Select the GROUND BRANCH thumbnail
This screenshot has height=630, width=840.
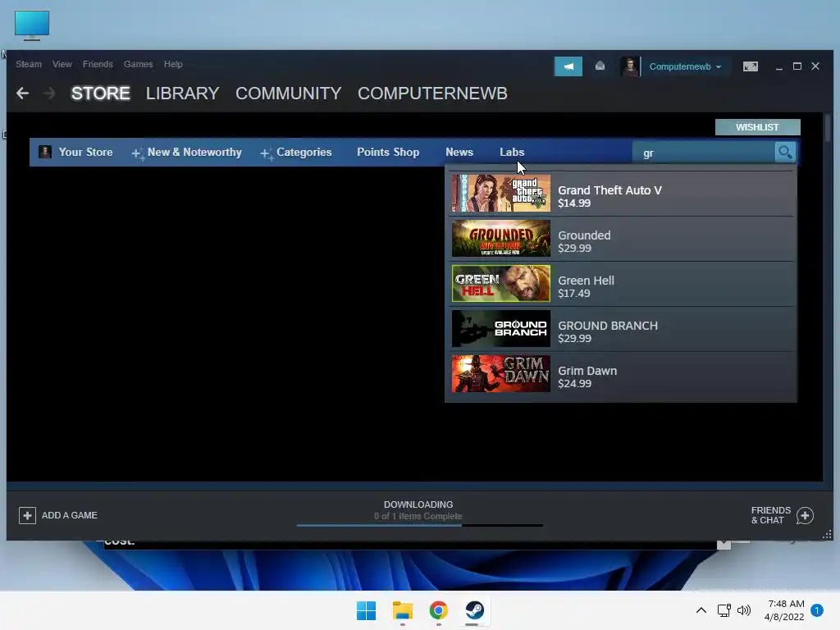[x=501, y=328]
